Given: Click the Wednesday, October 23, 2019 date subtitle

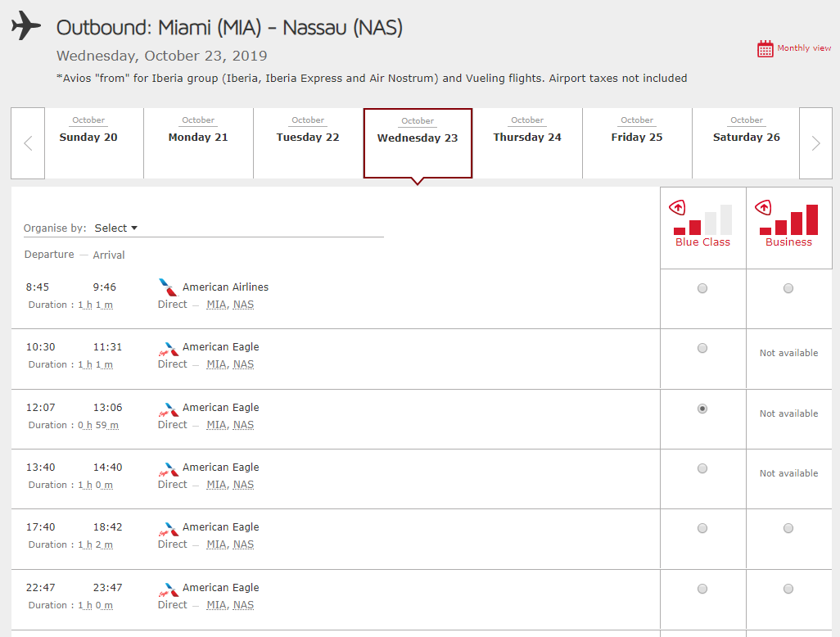Looking at the screenshot, I should point(162,56).
